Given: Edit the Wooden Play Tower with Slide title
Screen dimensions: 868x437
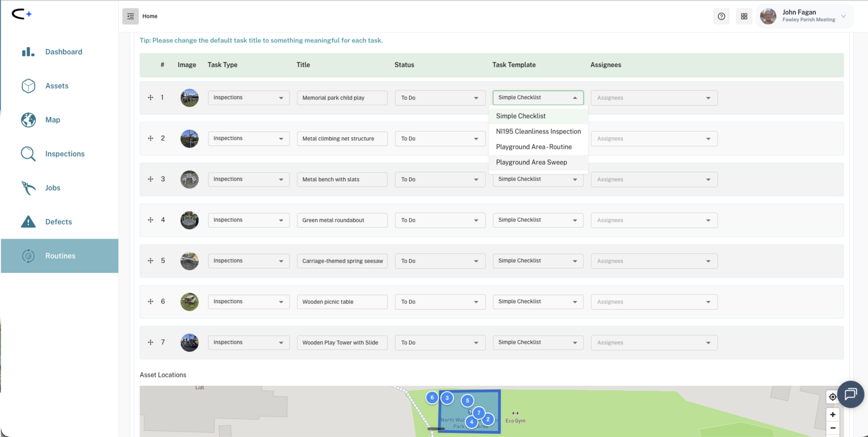Looking at the screenshot, I should [342, 343].
